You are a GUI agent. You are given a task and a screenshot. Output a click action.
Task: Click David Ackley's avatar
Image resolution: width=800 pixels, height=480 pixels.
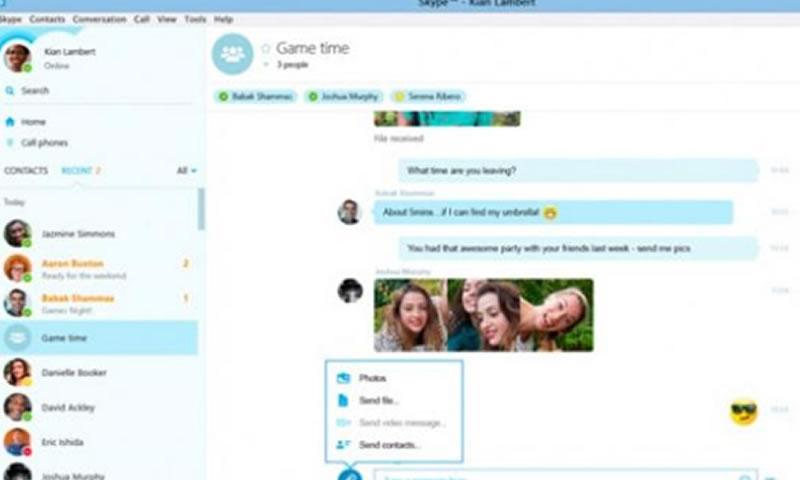(17, 407)
